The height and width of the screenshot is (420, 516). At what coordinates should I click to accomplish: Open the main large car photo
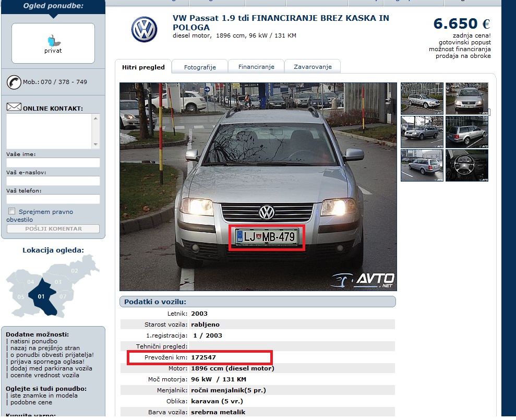point(258,187)
